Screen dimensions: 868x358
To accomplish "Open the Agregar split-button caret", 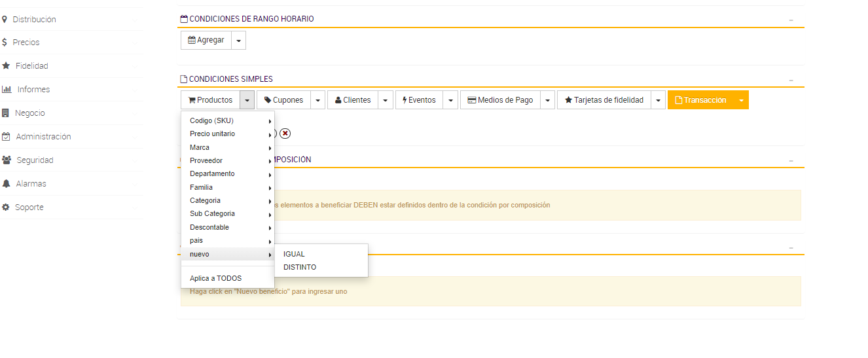I will click(x=238, y=41).
